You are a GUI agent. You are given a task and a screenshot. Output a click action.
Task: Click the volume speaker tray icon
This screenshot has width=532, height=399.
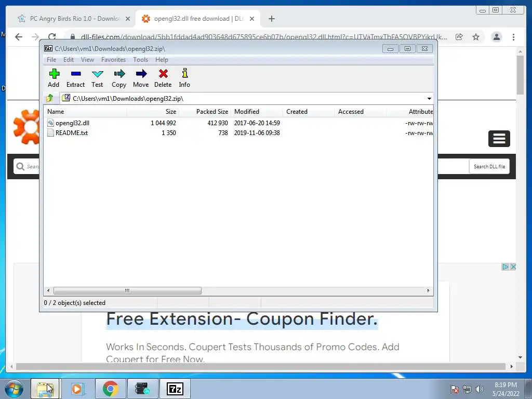tap(480, 389)
